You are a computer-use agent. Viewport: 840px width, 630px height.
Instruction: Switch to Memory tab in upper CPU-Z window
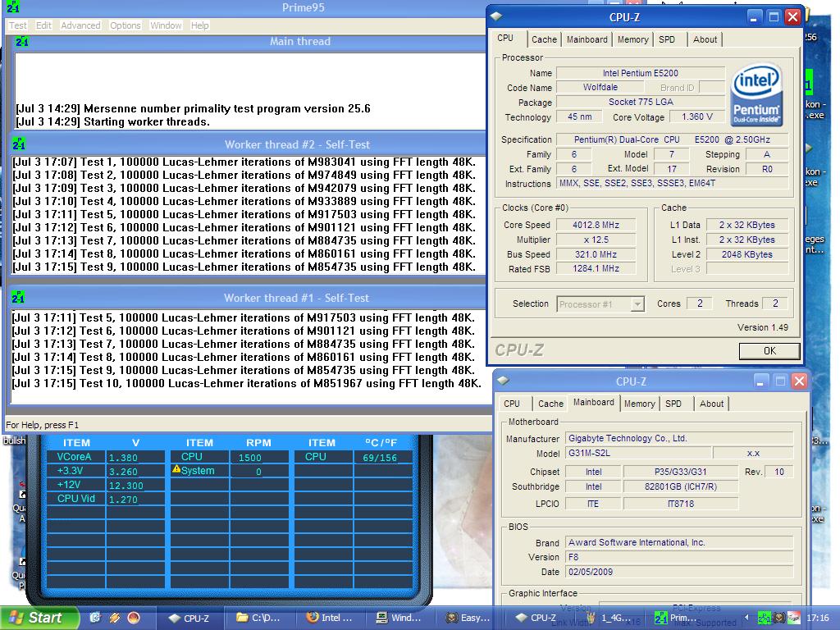(632, 39)
